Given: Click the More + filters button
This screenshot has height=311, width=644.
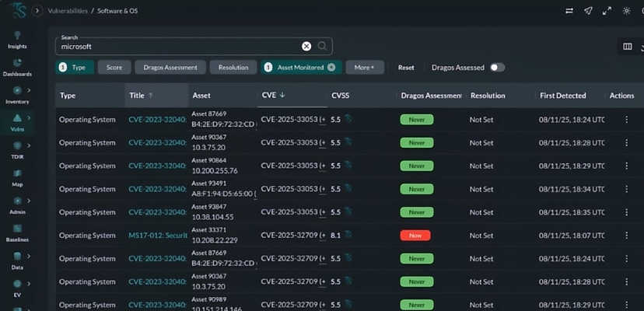Looking at the screenshot, I should click(365, 68).
